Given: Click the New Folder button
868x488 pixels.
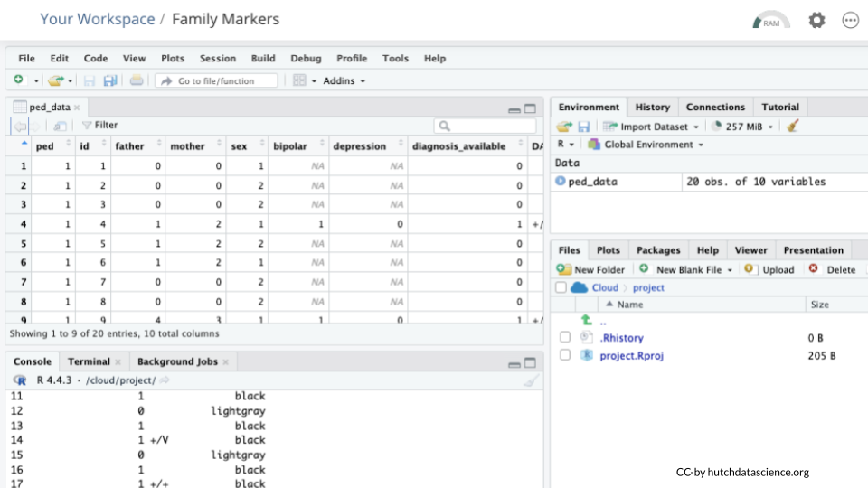Looking at the screenshot, I should coord(590,269).
